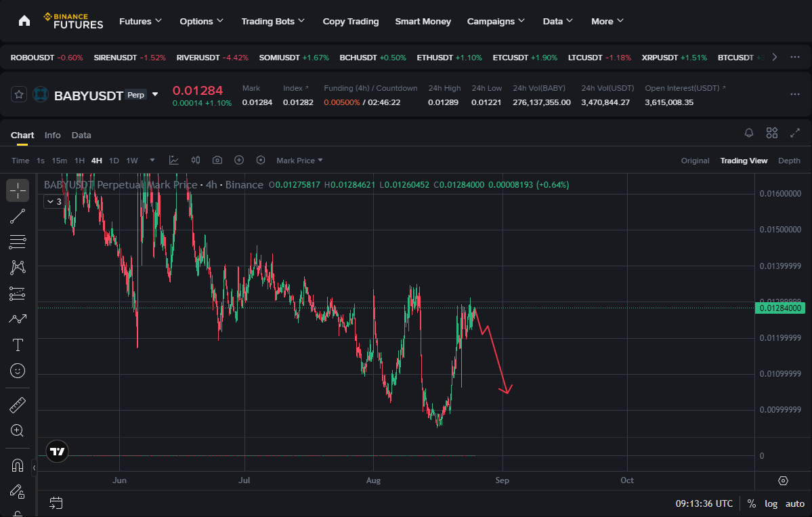Expand chart to fullscreen
This screenshot has height=517, width=812.
(795, 133)
